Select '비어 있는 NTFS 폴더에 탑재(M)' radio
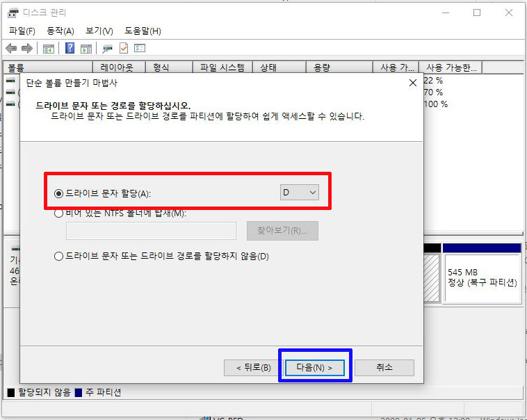 pos(58,213)
